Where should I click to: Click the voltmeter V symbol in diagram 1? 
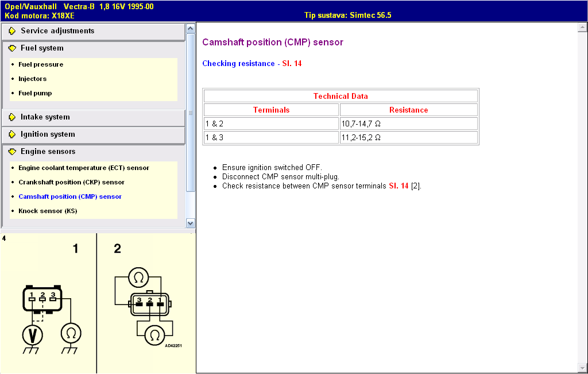[32, 335]
